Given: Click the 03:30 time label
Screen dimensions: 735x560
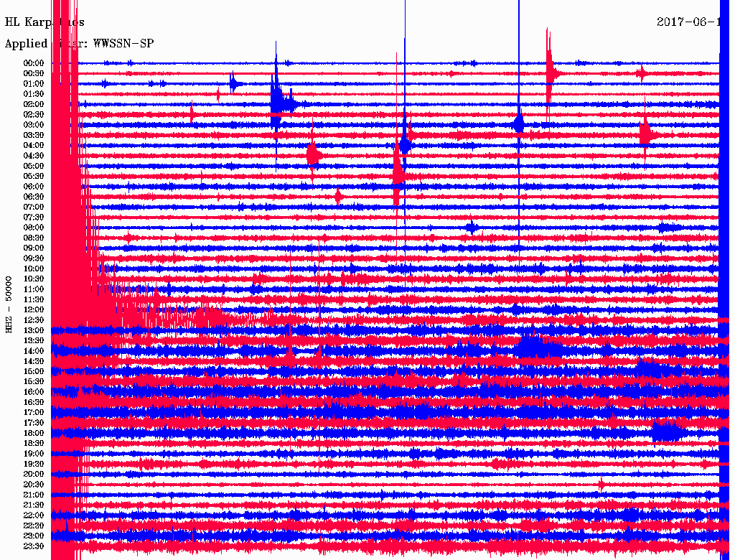Looking at the screenshot, I should click(34, 135).
